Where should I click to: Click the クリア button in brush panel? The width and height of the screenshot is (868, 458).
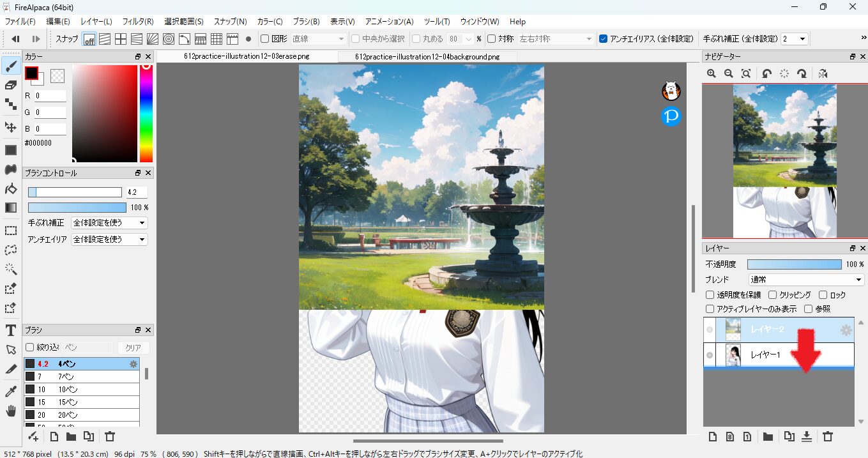coord(133,347)
